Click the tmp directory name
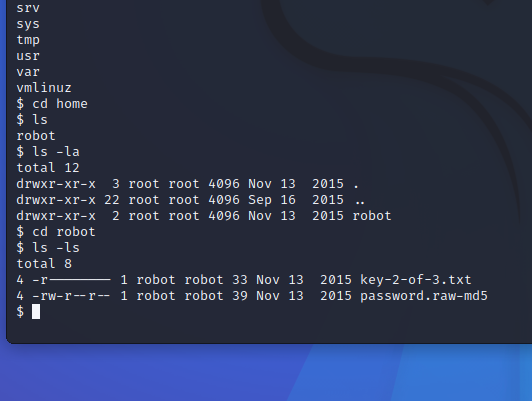Viewport: 532px width, 401px height. (x=28, y=40)
